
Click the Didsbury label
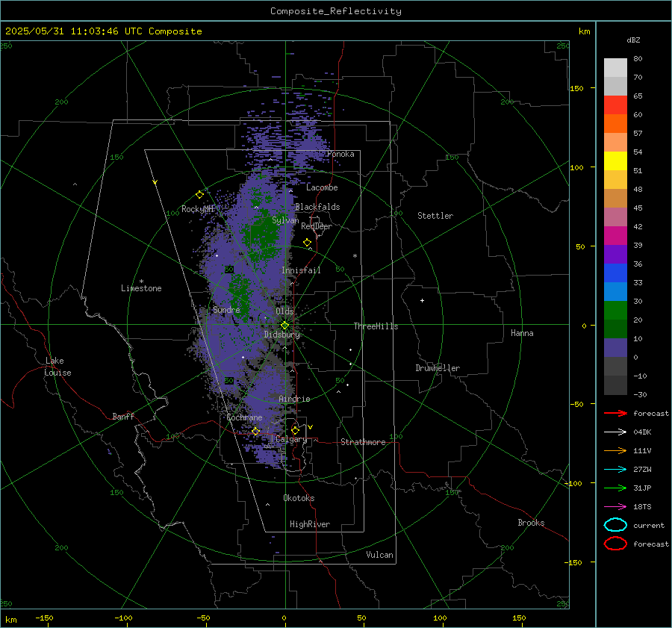click(x=281, y=335)
